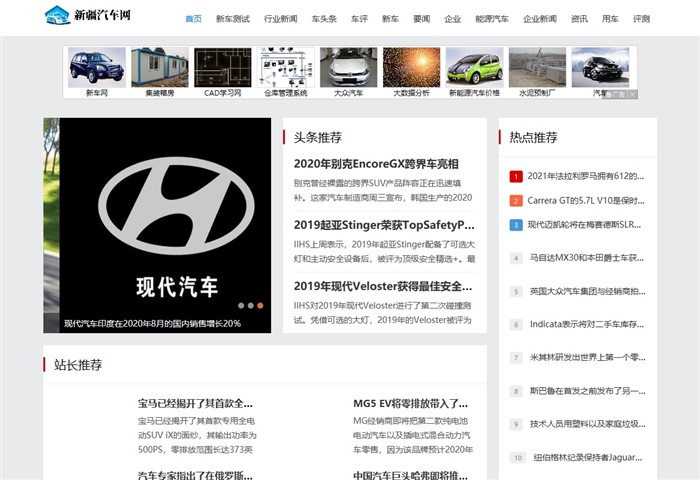Open hot item Carrera GT的5.7L V10
Screen dimensions: 700x480
(x=586, y=200)
